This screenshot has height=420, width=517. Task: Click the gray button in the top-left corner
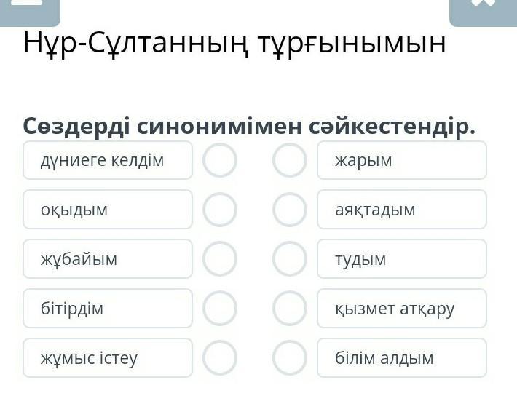click(x=29, y=9)
